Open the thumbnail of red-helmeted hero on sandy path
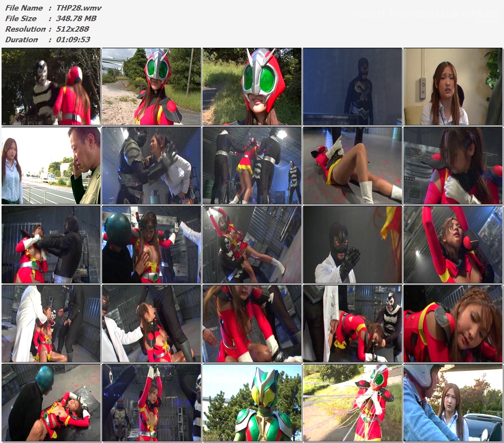 [x=152, y=86]
